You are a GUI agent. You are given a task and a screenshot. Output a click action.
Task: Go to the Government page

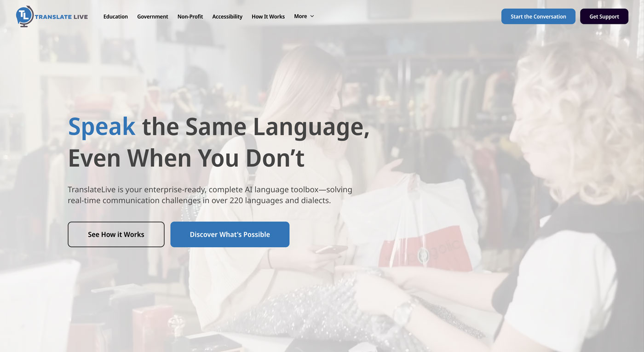(153, 17)
